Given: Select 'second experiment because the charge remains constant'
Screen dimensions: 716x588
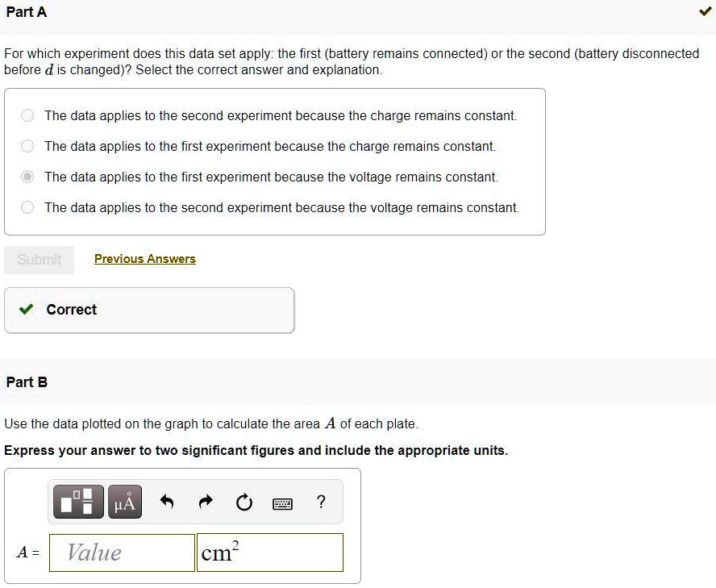Looking at the screenshot, I should click(x=27, y=115).
